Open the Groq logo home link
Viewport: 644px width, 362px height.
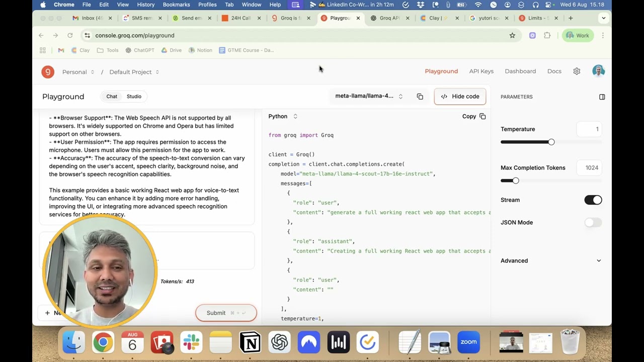[x=47, y=72]
